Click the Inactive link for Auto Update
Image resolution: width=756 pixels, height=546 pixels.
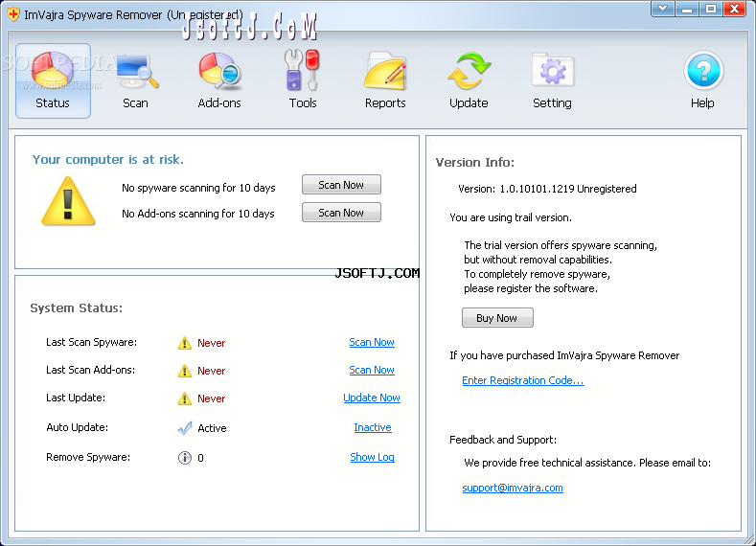(x=373, y=427)
